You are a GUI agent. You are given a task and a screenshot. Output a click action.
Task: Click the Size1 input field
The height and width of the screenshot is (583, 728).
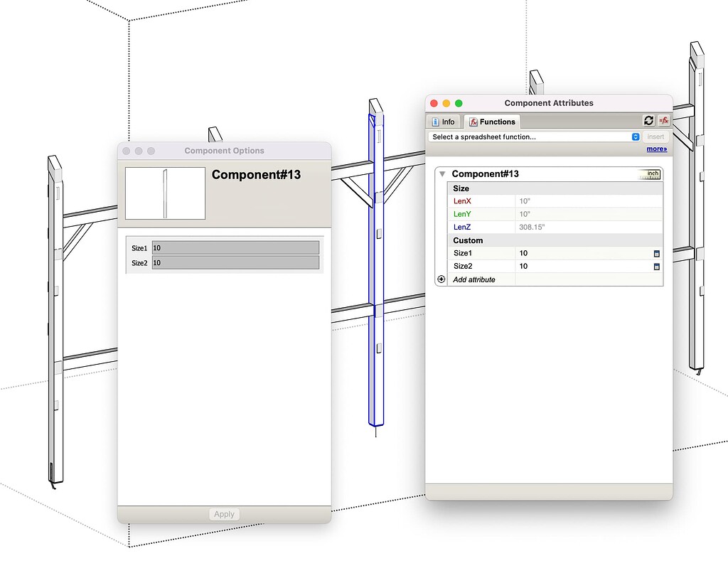235,247
